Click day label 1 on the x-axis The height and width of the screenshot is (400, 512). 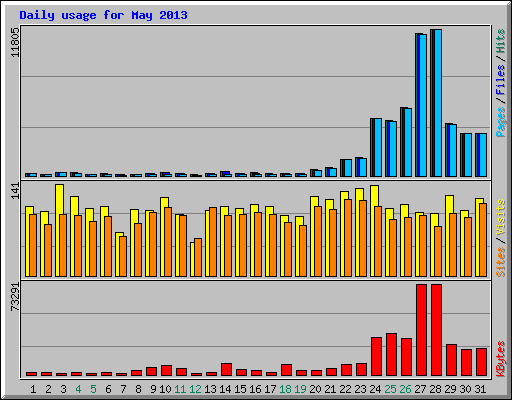33,389
